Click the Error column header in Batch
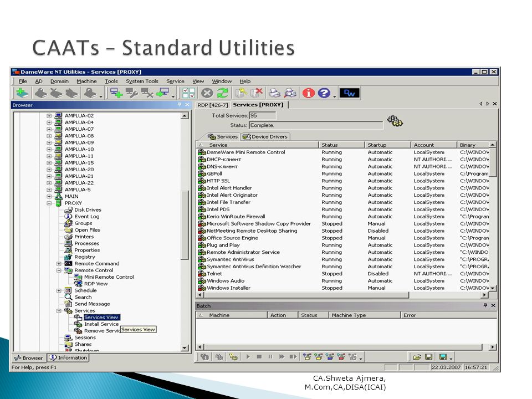The height and width of the screenshot is (399, 532). 448,315
